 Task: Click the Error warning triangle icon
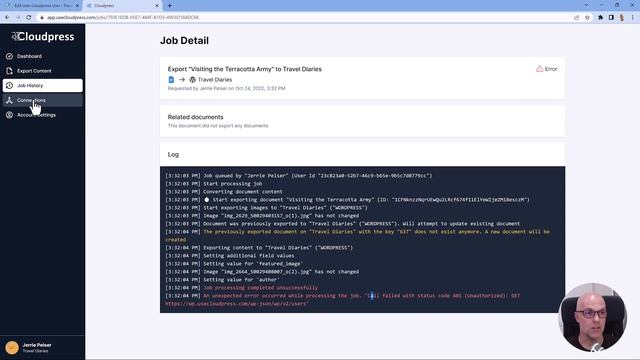point(540,69)
